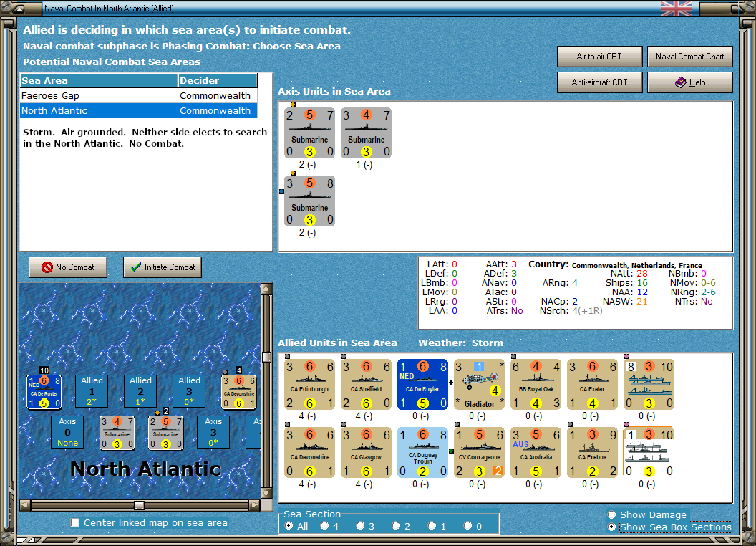Screen dimensions: 756x546
Task: Select sea section 1 radio button
Action: 432,526
